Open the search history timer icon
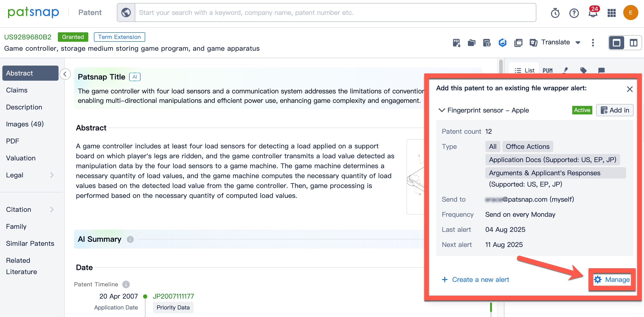This screenshot has width=644, height=317. [x=555, y=13]
